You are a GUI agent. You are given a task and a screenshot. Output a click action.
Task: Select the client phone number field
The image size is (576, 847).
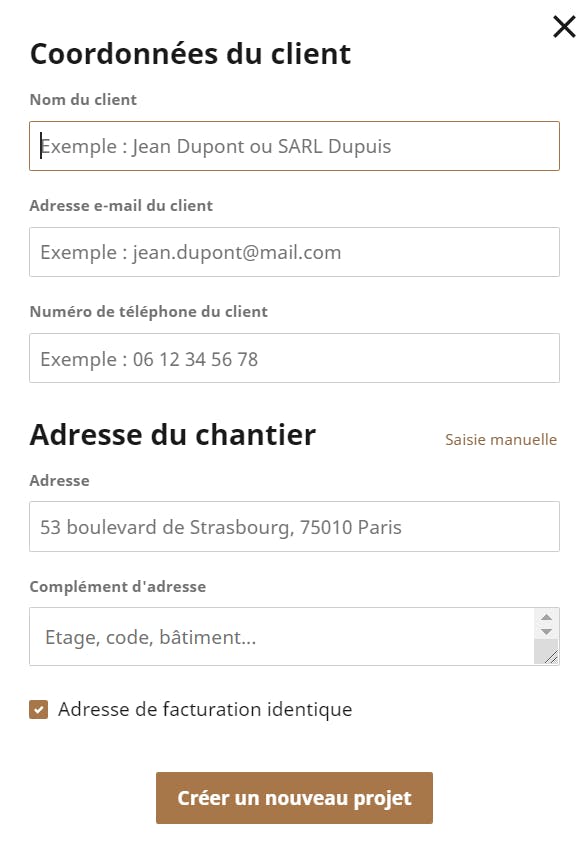pos(294,358)
